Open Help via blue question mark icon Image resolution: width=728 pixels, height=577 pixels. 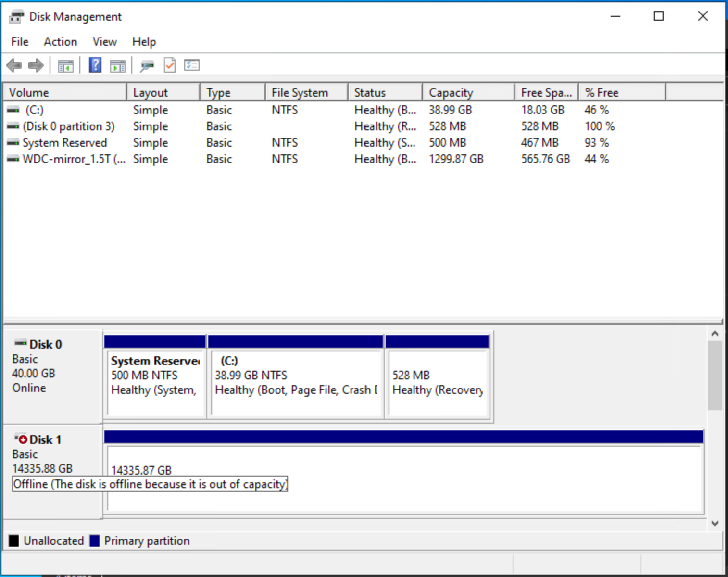click(x=95, y=65)
